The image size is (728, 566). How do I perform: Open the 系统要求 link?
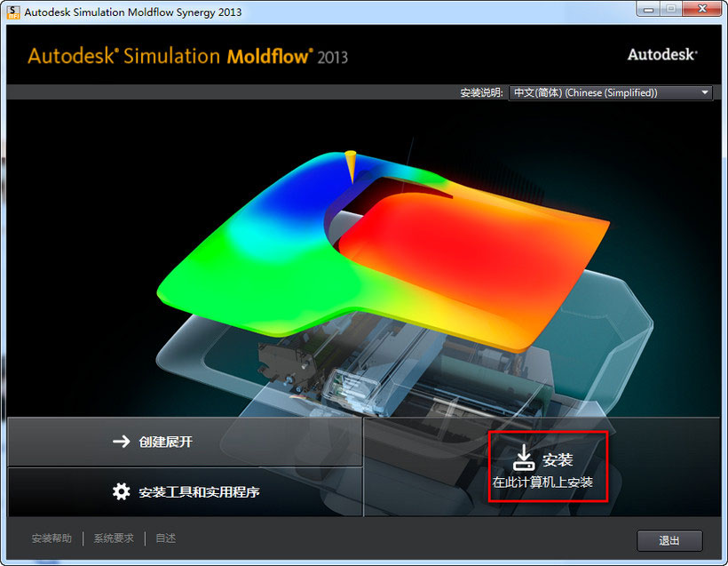[114, 538]
